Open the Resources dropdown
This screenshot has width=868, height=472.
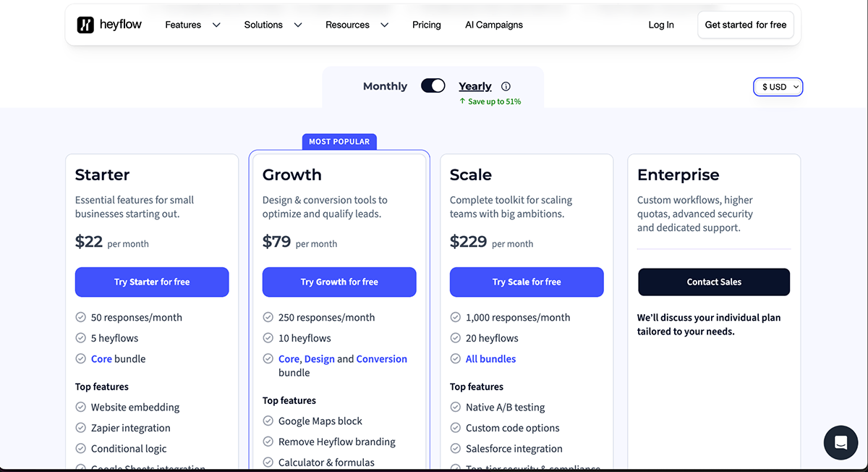pos(357,25)
